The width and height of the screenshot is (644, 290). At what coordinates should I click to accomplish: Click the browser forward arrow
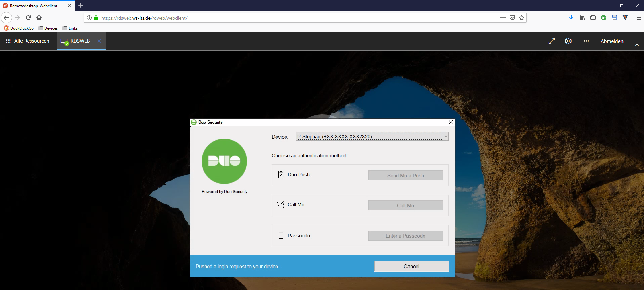coord(18,18)
